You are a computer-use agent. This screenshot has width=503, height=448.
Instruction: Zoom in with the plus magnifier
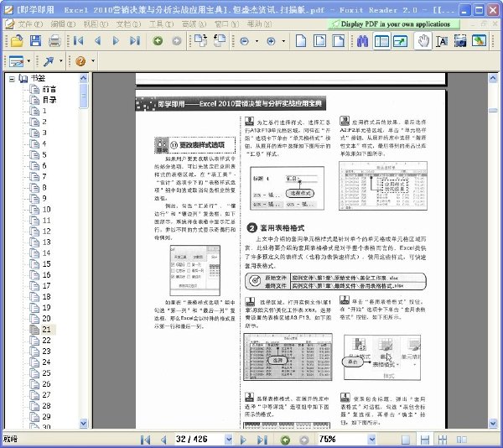[271, 41]
